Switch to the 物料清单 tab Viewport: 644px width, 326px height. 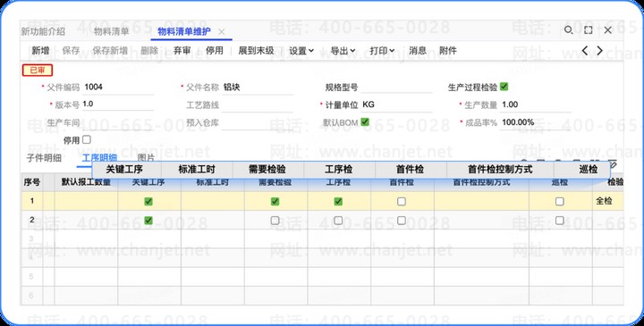(111, 31)
